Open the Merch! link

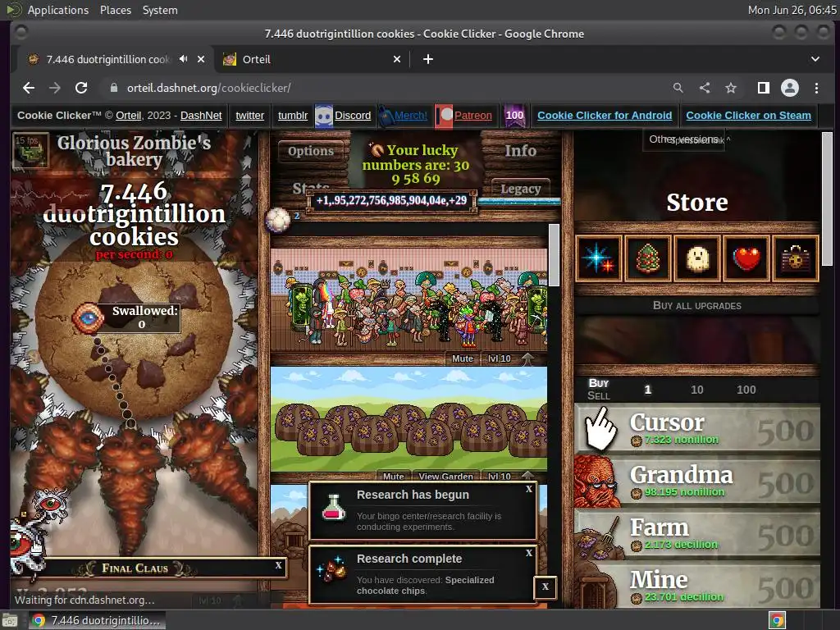click(411, 115)
